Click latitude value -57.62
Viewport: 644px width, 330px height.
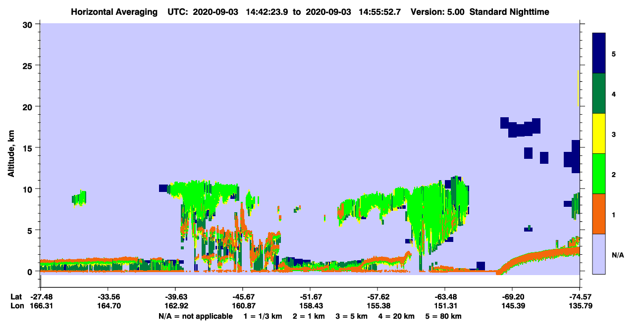377,297
